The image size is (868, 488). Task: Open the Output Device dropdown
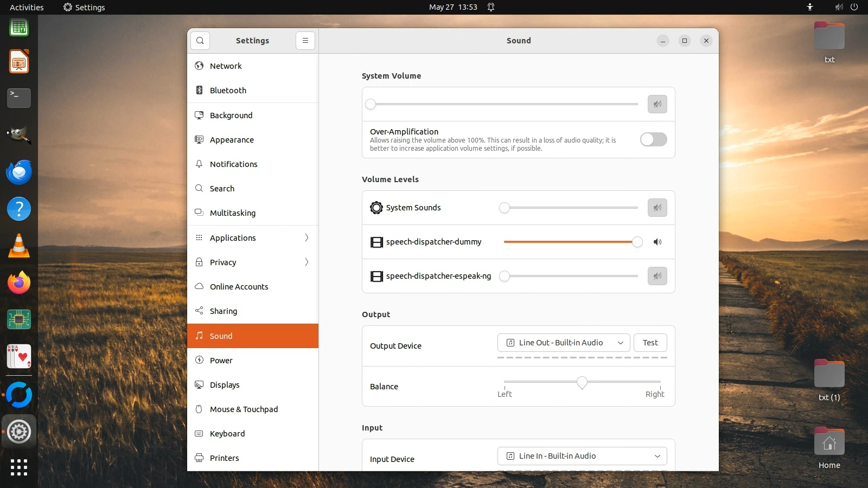click(563, 343)
